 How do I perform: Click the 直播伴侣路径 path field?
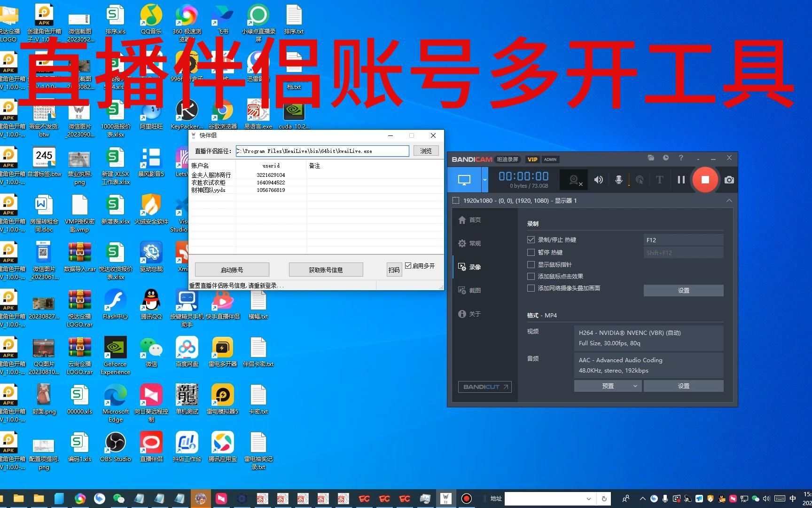[x=322, y=151]
